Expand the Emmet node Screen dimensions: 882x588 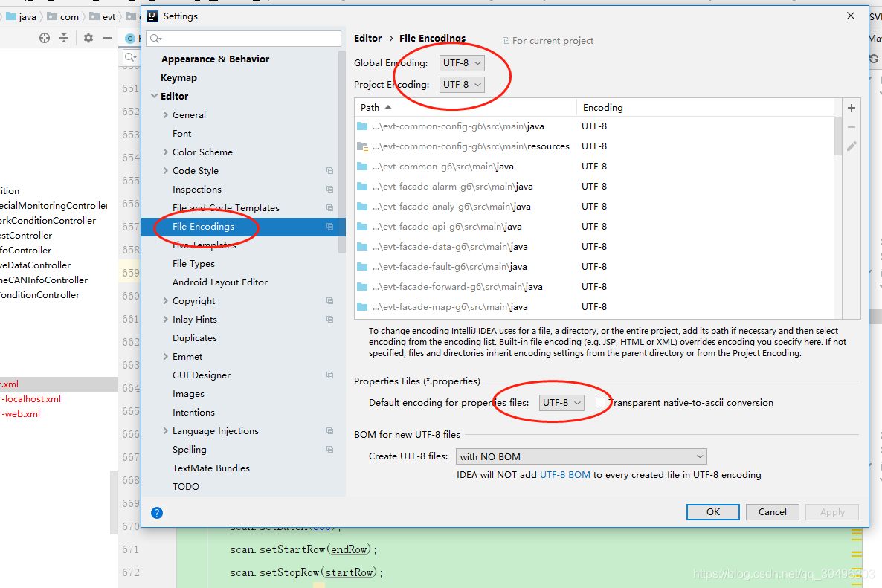(x=165, y=356)
